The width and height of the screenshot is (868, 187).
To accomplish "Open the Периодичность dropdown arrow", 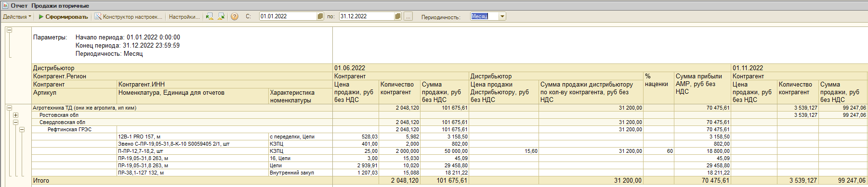I will (502, 16).
